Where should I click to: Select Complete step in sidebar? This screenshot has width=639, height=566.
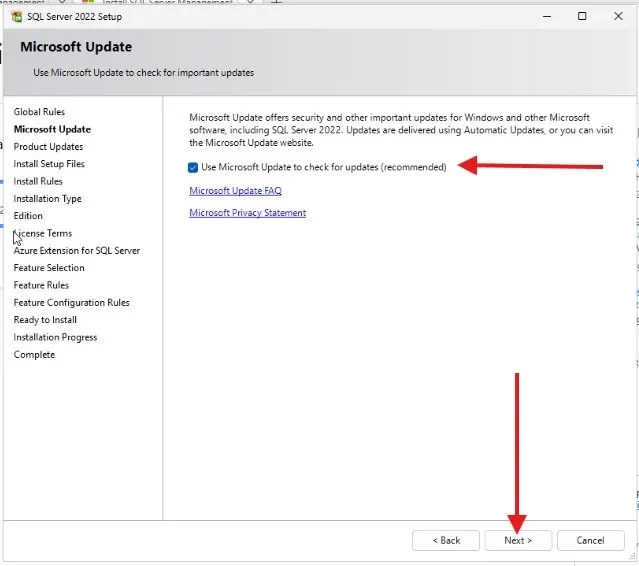coord(34,355)
